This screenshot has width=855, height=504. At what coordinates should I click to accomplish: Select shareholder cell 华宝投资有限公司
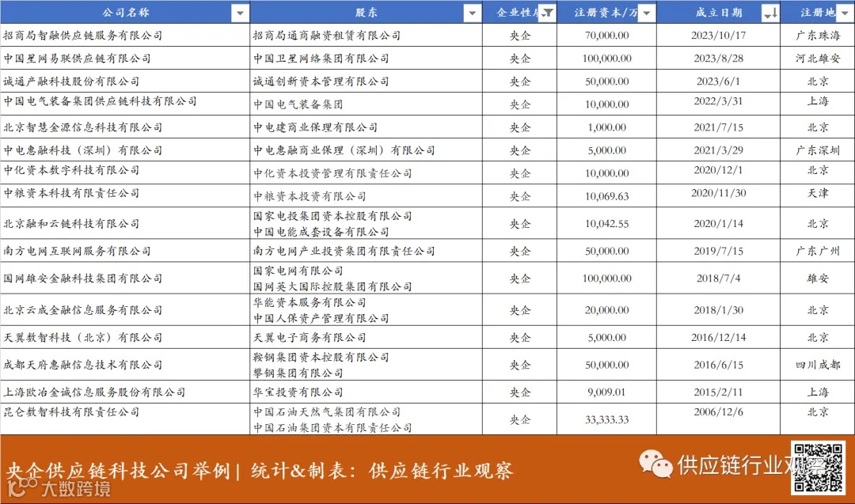[x=367, y=392]
